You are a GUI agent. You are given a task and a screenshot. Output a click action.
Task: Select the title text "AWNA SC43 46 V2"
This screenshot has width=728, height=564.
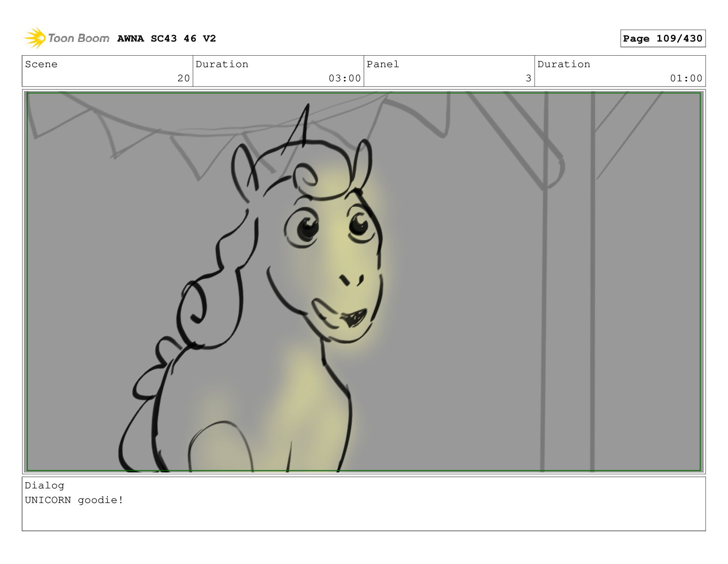167,38
